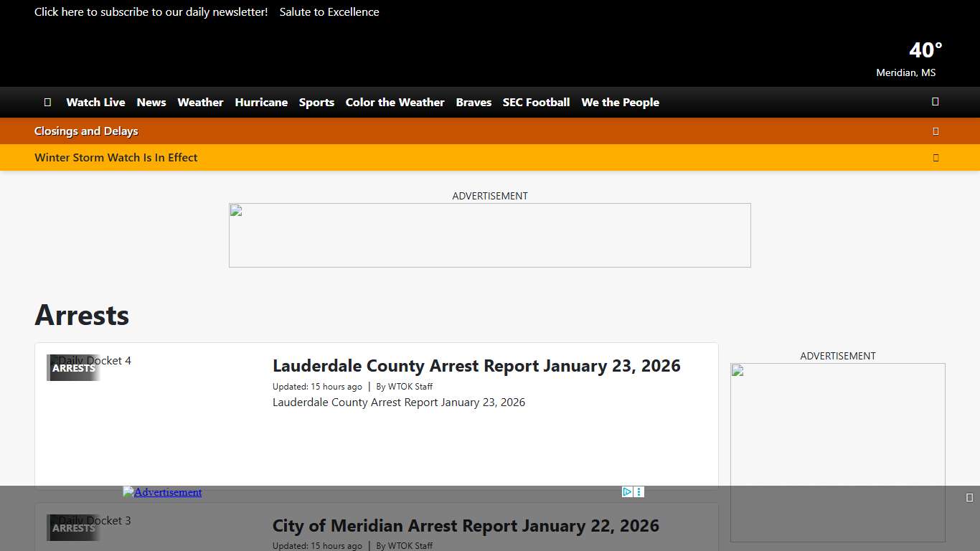The width and height of the screenshot is (980, 551).
Task: Open the SEC Football section
Action: tap(536, 102)
